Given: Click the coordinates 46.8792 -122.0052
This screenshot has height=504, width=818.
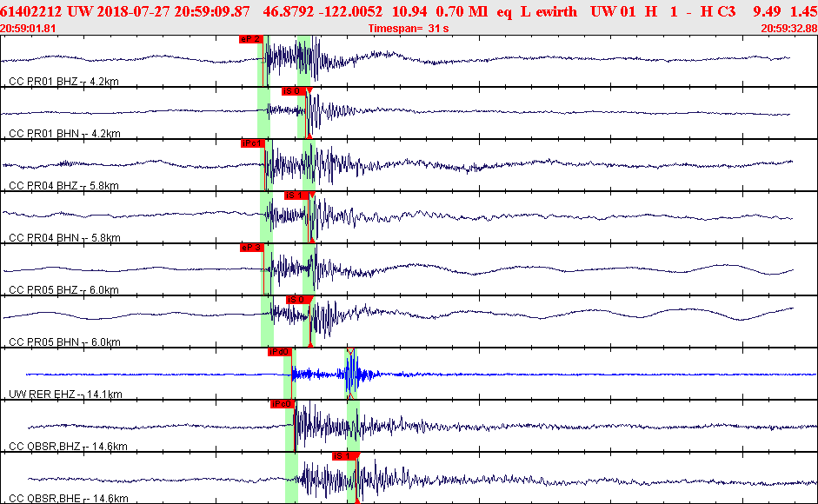Looking at the screenshot, I should pyautogui.click(x=323, y=11).
